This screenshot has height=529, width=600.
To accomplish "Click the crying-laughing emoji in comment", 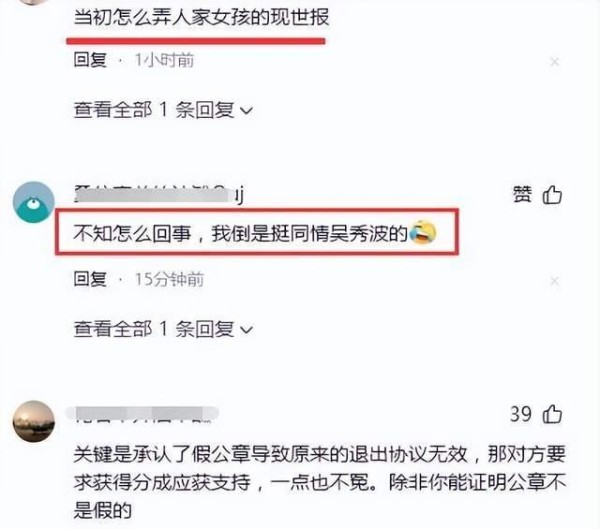I will coord(422,232).
